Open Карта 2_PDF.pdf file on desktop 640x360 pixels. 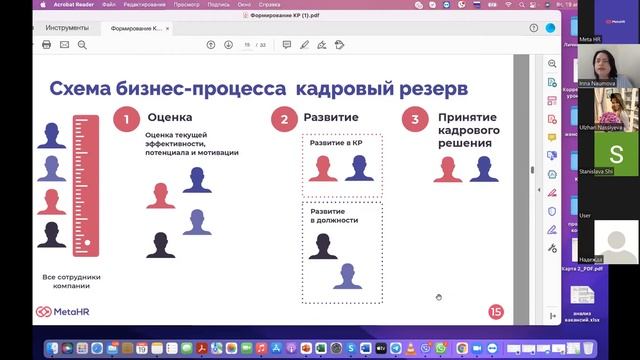point(582,269)
